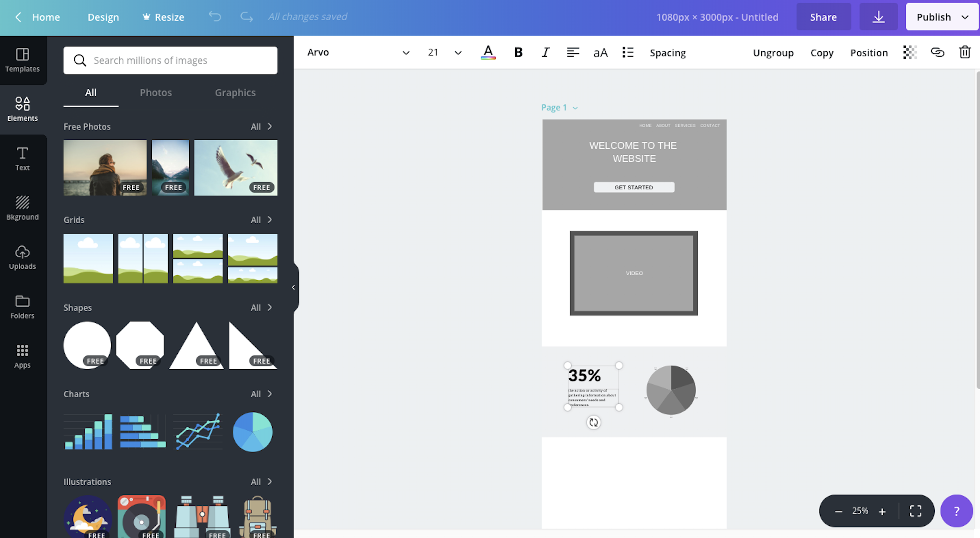Click the zoom percentage input field

pyautogui.click(x=860, y=510)
